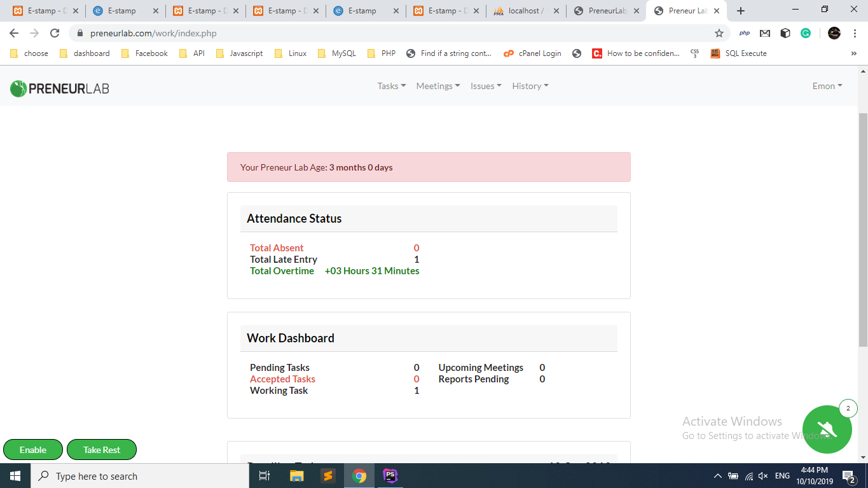The width and height of the screenshot is (868, 488).
Task: Click the Total Absent label
Action: (277, 248)
